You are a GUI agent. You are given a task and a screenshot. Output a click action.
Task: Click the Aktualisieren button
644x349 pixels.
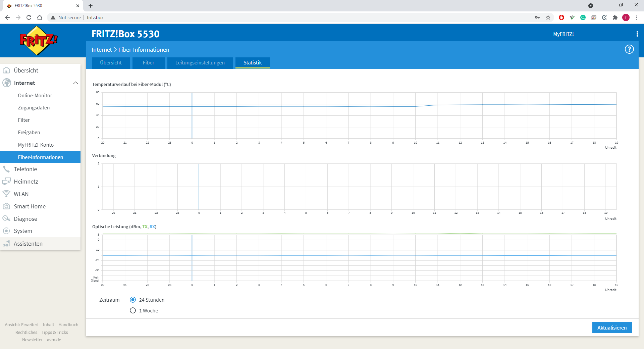pos(612,328)
